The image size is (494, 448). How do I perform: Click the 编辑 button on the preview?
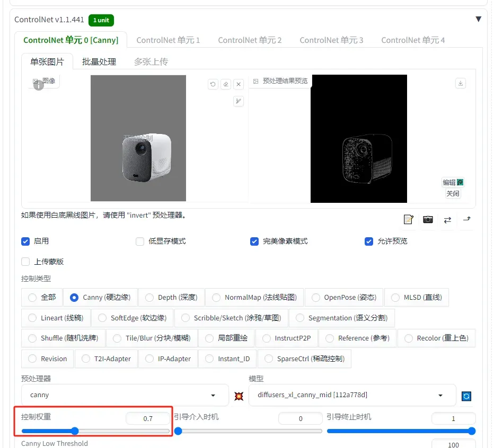tap(453, 183)
